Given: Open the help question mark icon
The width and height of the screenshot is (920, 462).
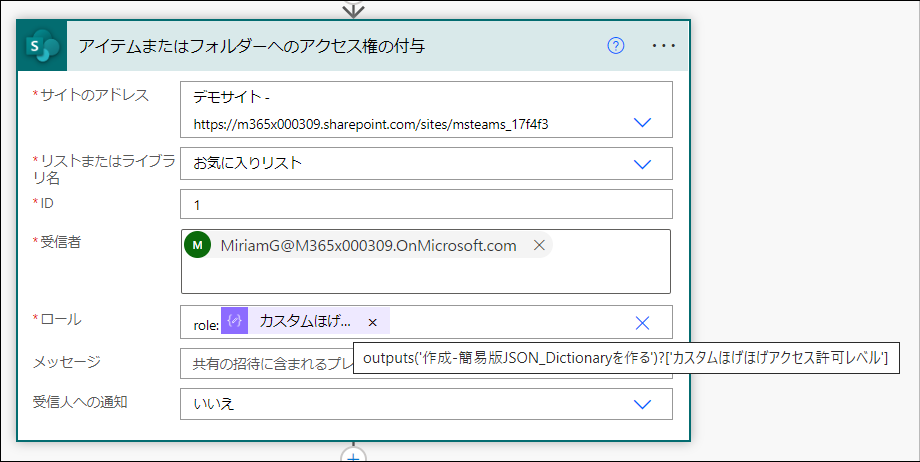Looking at the screenshot, I should 615,46.
